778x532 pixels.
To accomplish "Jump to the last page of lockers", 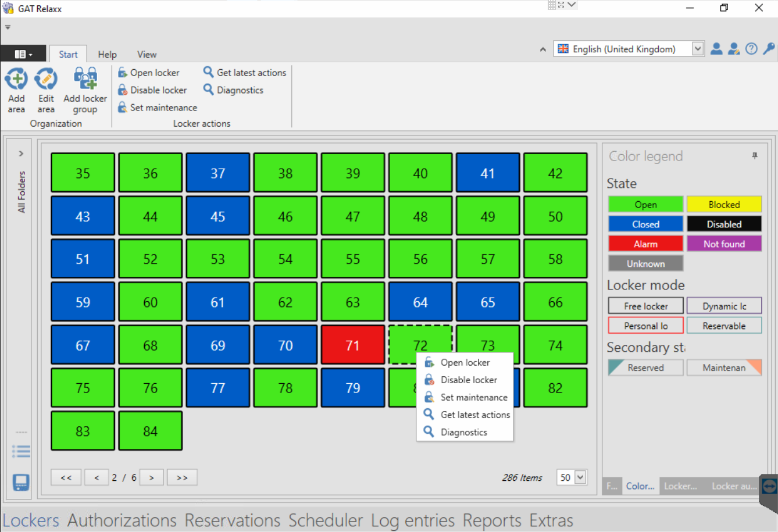I will pyautogui.click(x=182, y=477).
